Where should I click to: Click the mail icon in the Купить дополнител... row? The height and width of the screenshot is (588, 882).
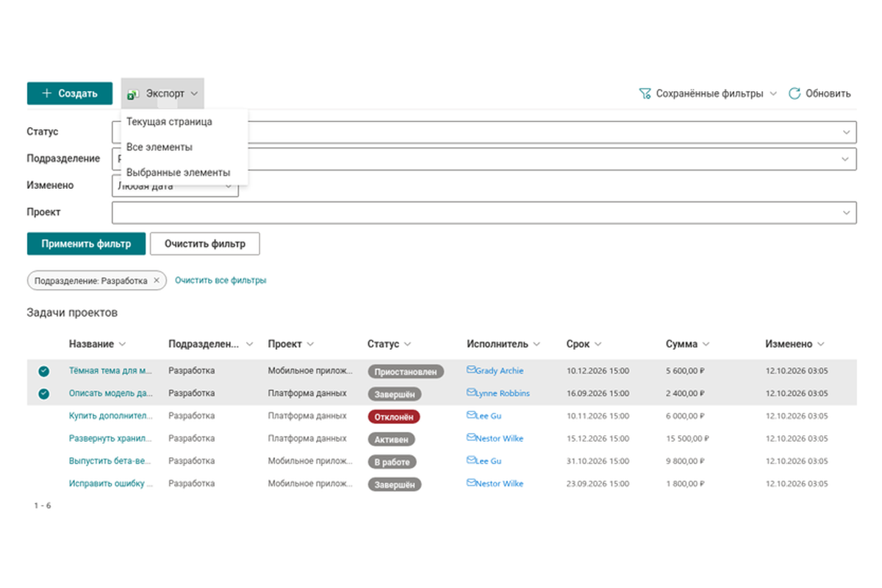[x=471, y=415]
